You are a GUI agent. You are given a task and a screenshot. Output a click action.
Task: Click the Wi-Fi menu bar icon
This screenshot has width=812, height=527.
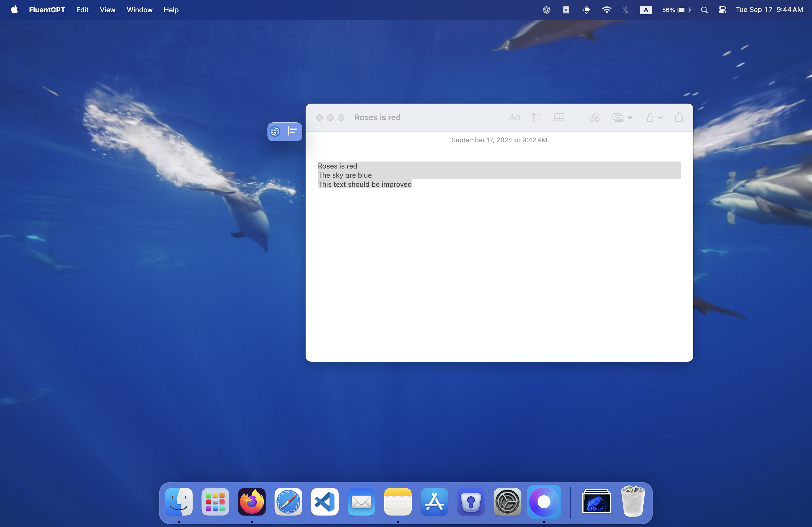(606, 10)
